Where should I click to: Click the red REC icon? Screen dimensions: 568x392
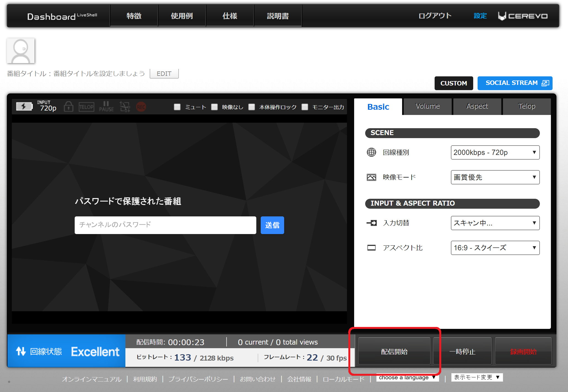pyautogui.click(x=141, y=107)
